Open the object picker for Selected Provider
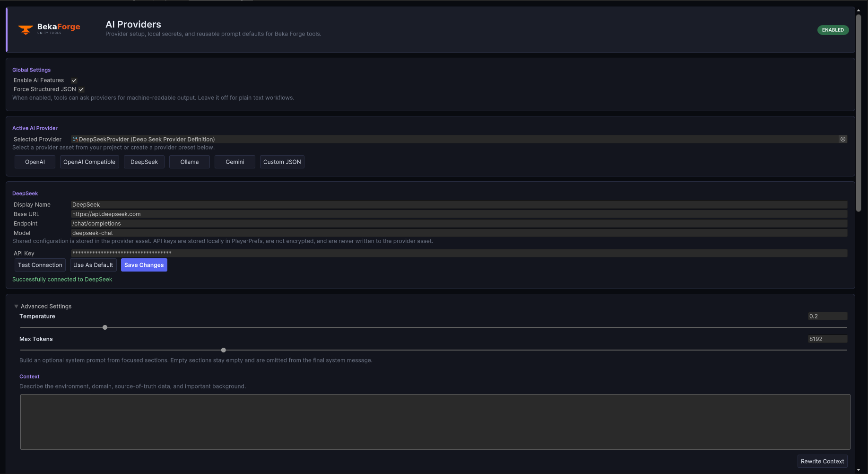868x474 pixels. (842, 139)
